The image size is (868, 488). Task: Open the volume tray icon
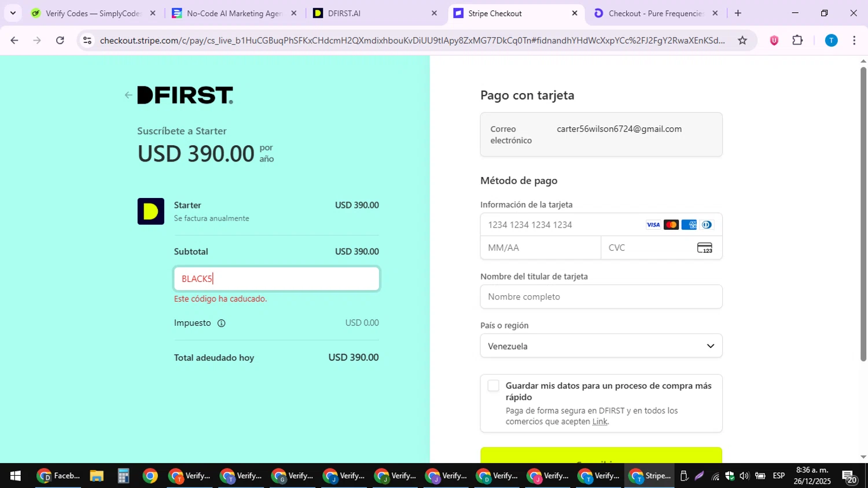pos(744,476)
